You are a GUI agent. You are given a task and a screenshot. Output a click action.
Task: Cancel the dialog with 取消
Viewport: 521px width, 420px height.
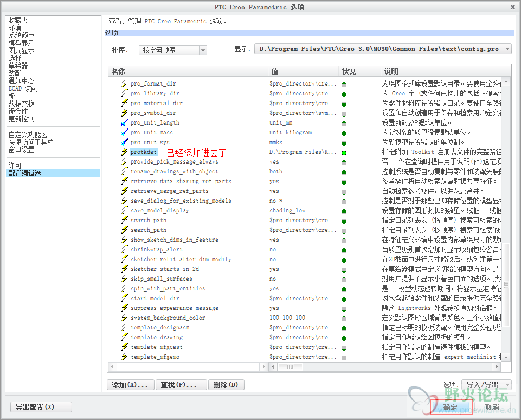click(492, 407)
